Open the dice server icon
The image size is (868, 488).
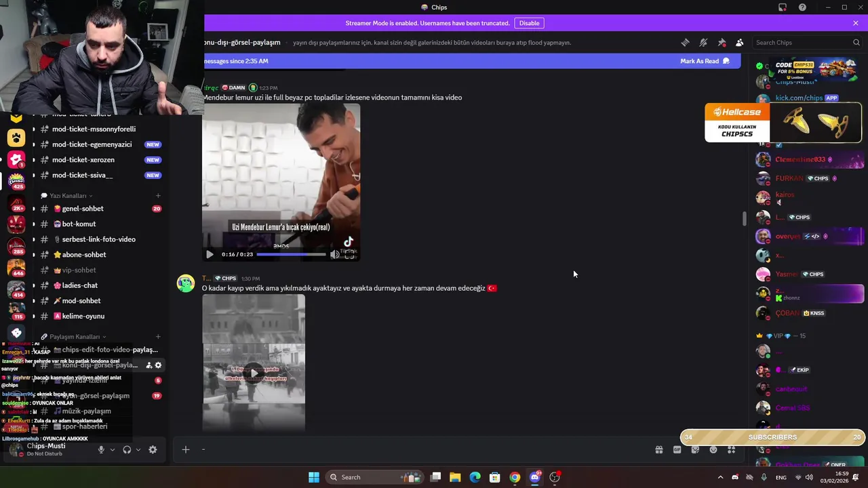[16, 332]
